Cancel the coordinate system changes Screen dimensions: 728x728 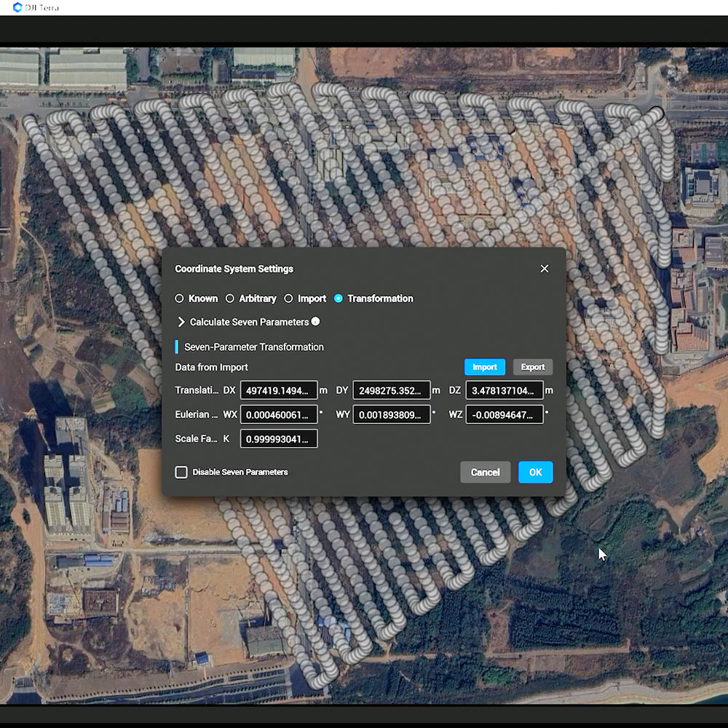click(485, 472)
